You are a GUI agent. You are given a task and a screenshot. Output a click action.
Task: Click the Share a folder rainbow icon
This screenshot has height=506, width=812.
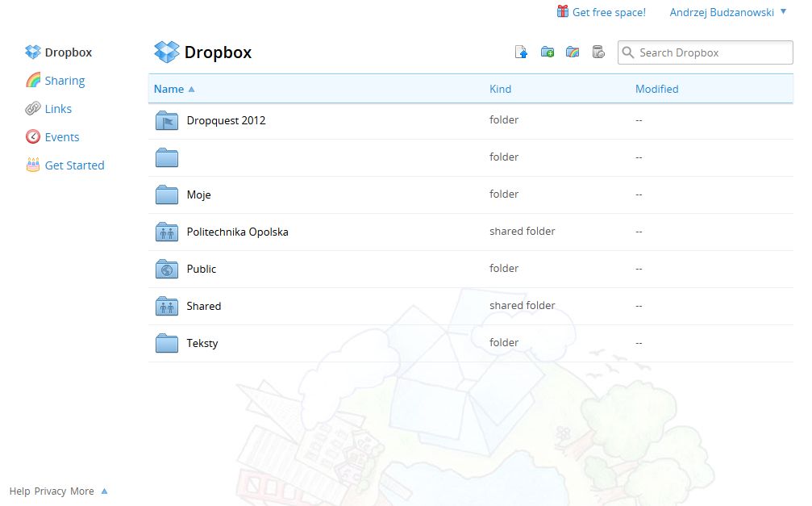point(573,52)
